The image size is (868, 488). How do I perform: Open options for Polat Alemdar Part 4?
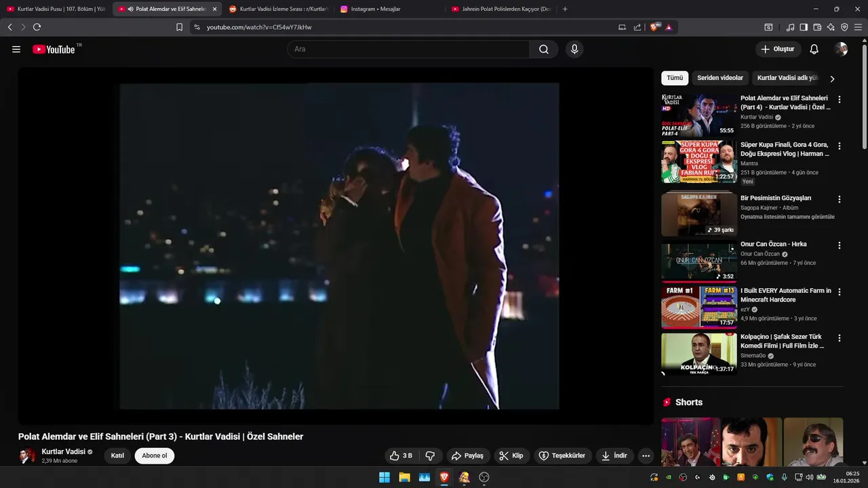tap(840, 99)
